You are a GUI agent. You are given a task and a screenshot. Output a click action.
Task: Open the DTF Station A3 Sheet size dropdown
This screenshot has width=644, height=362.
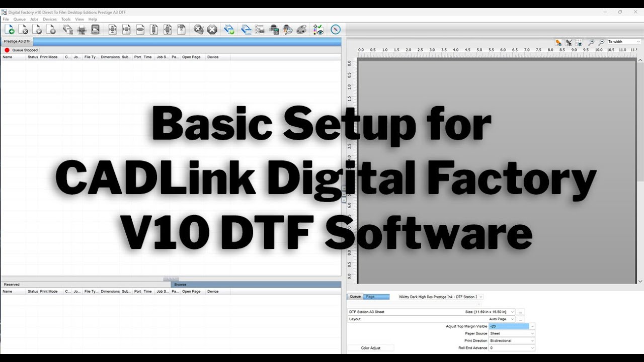(x=431, y=312)
